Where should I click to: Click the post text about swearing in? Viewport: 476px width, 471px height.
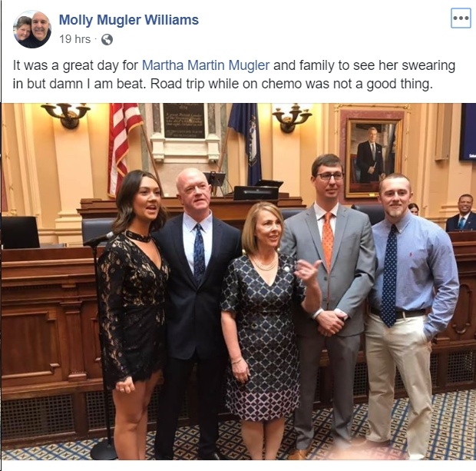tap(233, 75)
